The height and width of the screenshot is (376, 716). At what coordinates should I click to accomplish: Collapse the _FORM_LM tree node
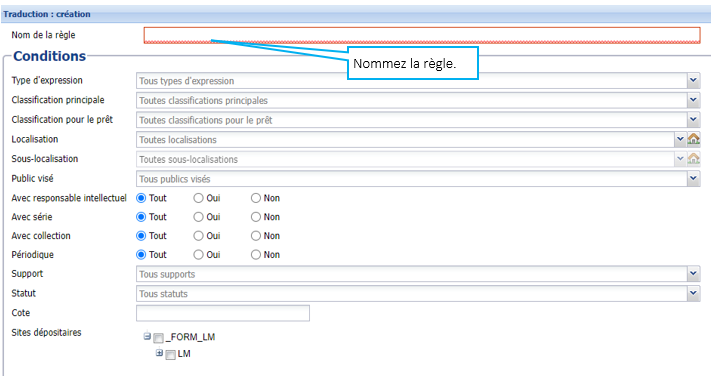click(147, 336)
